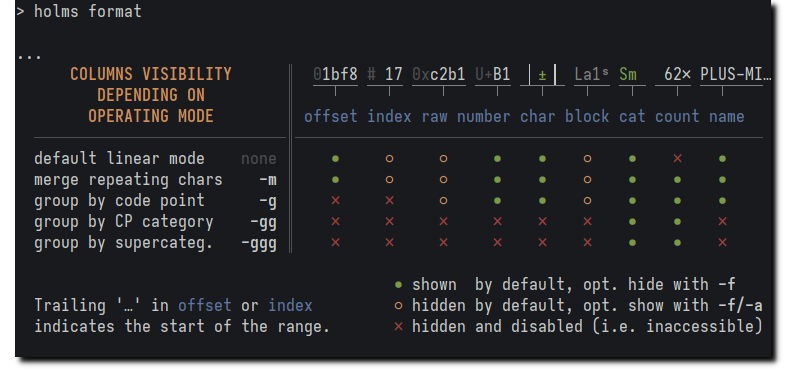This screenshot has height=372, width=786.
Task: Click the red cross for block in group by supercateg. row
Action: click(x=587, y=243)
